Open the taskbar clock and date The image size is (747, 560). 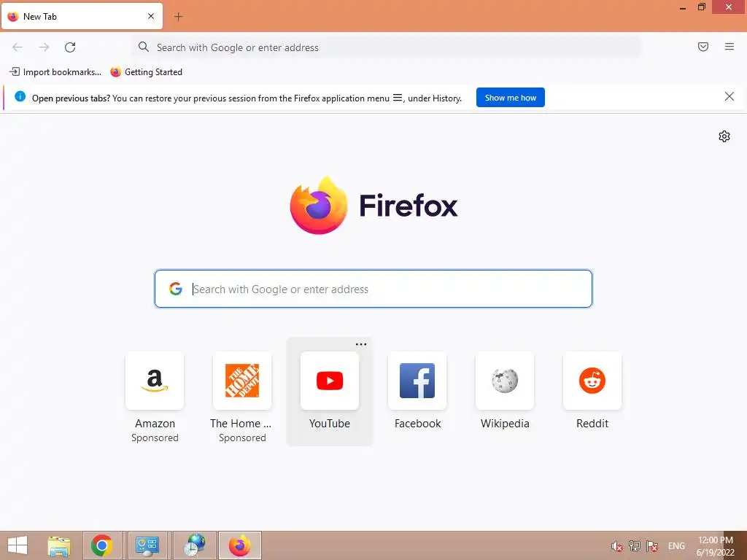tap(715, 546)
